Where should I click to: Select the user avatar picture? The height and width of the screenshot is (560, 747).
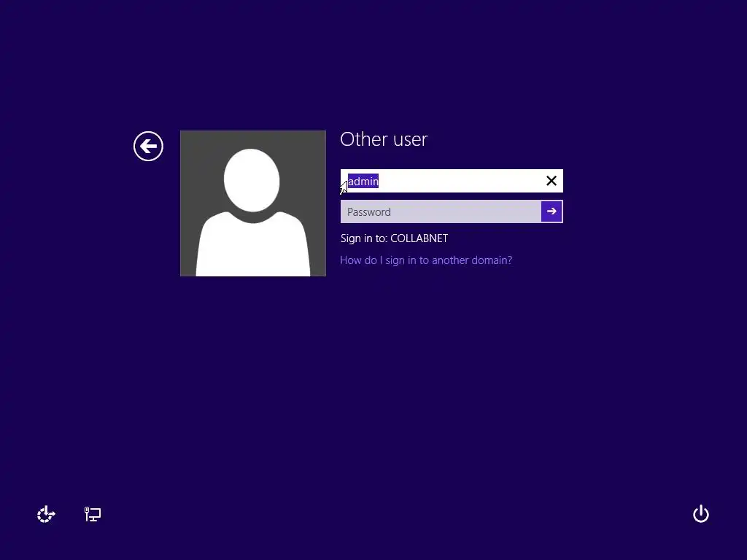[253, 203]
